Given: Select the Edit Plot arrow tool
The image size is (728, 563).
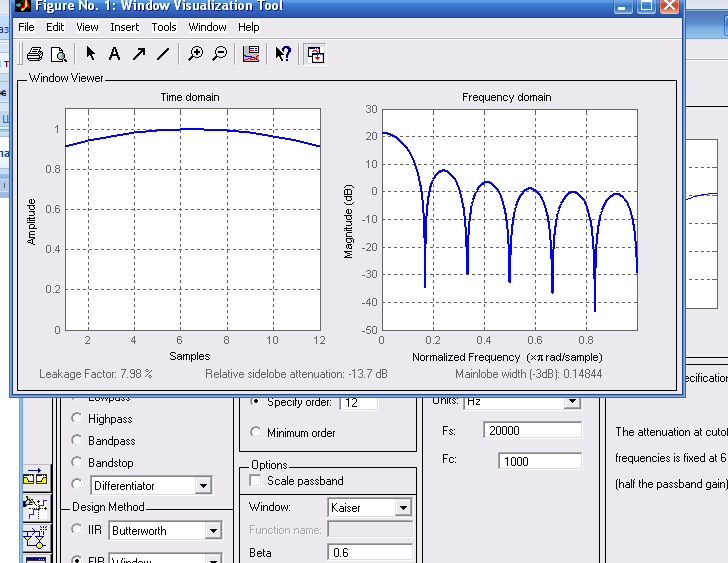Looking at the screenshot, I should 90,54.
